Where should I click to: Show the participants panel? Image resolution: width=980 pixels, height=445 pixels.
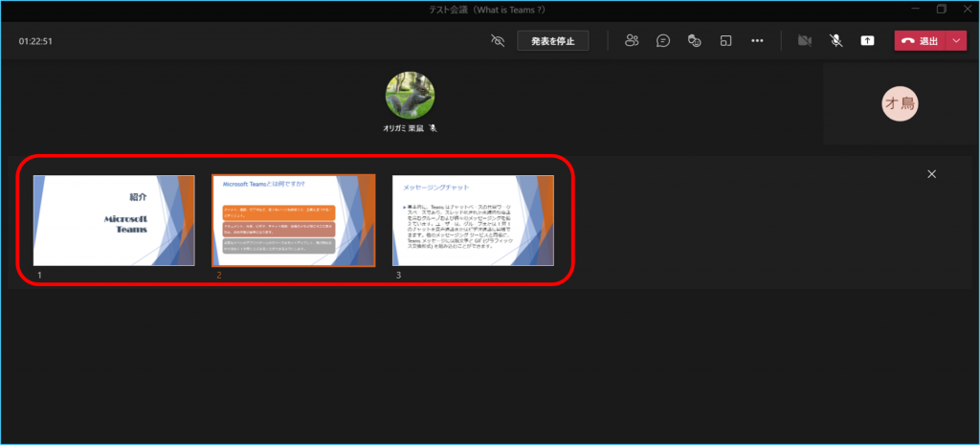click(x=632, y=41)
